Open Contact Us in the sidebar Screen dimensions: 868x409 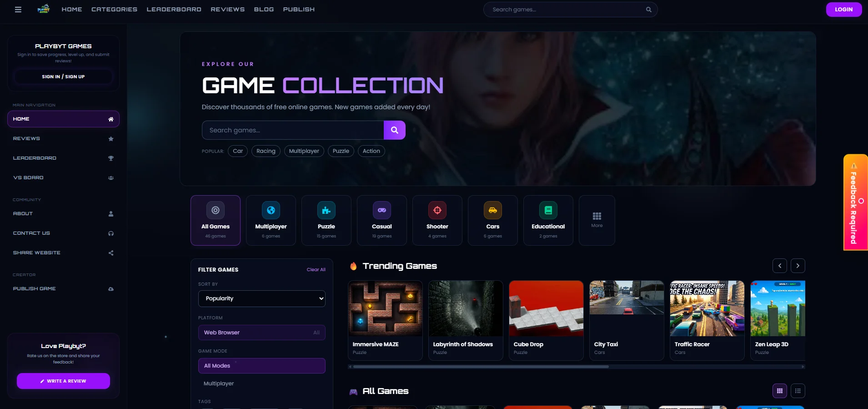click(63, 233)
